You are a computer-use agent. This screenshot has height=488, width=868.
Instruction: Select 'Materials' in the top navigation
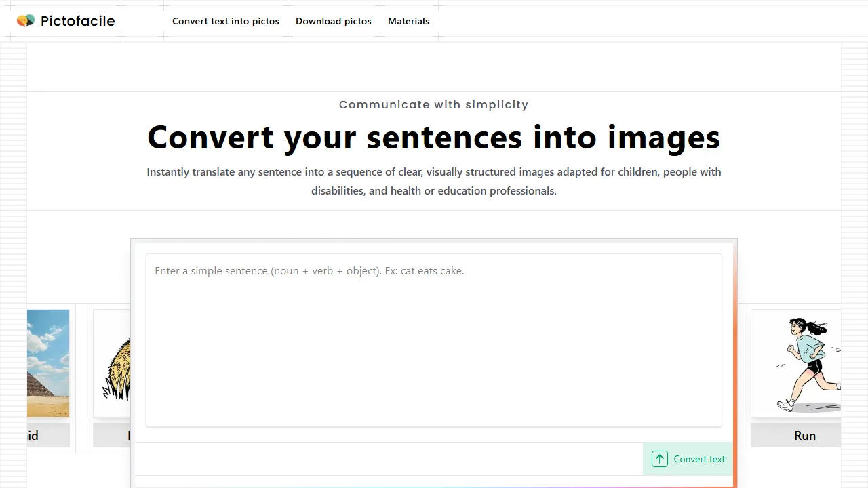pos(408,21)
